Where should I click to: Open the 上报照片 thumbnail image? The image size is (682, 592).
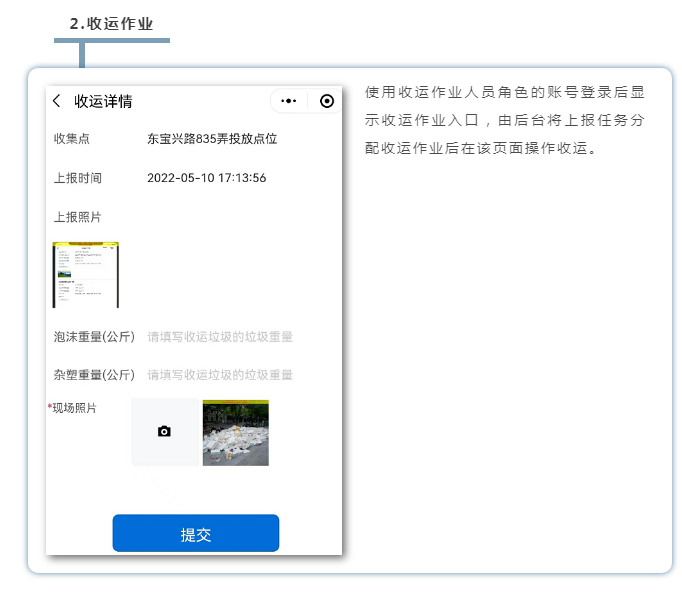86,274
